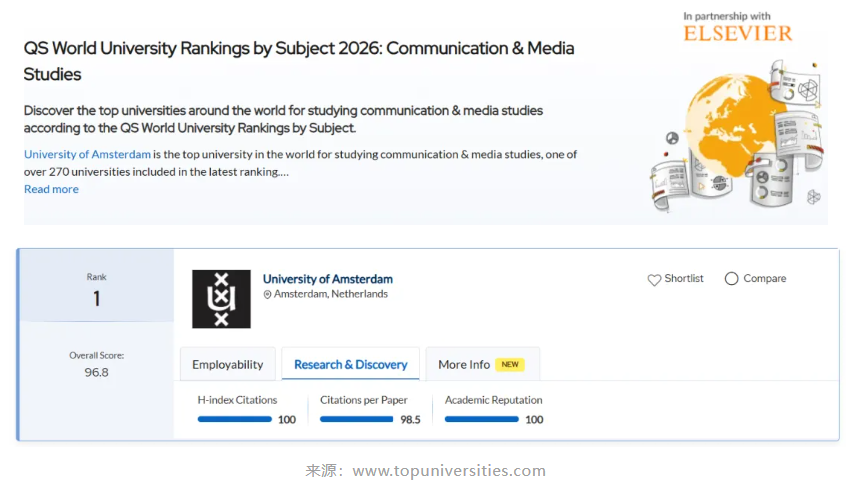This screenshot has height=486, width=846.
Task: Click the Citations per Paper score bar
Action: 356,420
